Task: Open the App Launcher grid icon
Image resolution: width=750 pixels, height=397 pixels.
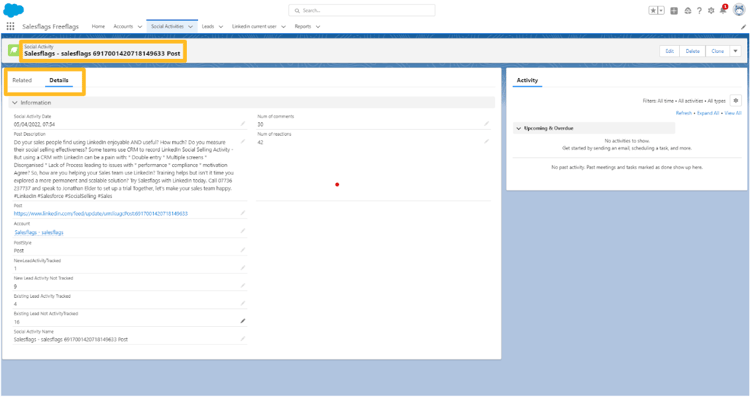Action: [10, 26]
